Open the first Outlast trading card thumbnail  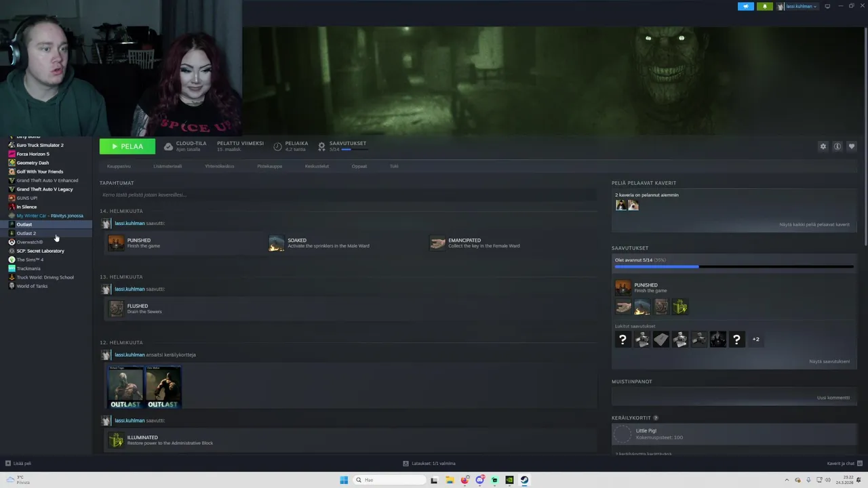[x=125, y=387]
